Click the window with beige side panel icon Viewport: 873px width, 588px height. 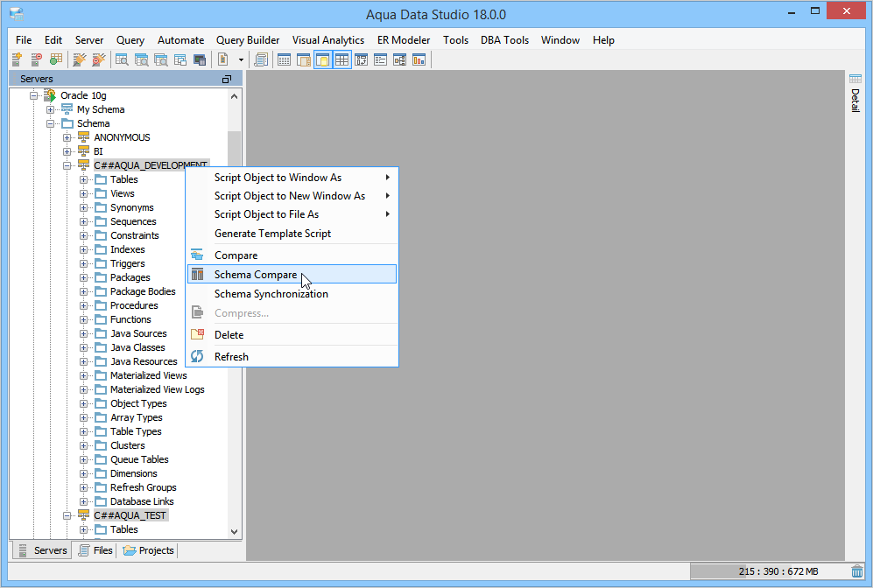304,59
